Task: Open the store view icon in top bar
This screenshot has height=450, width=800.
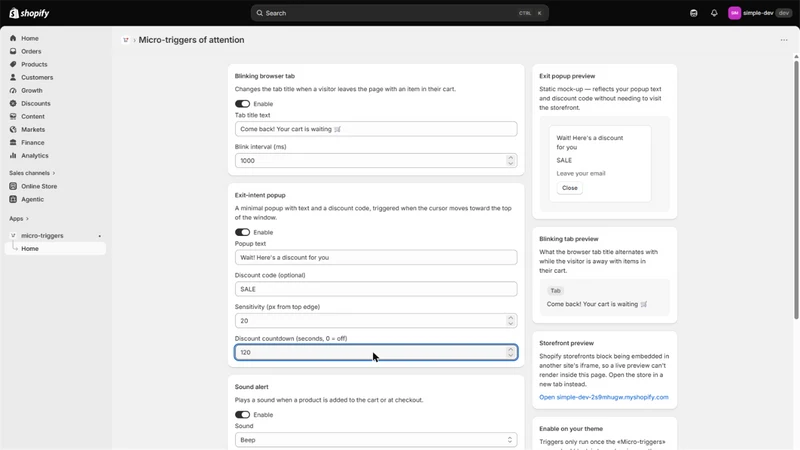Action: (693, 13)
